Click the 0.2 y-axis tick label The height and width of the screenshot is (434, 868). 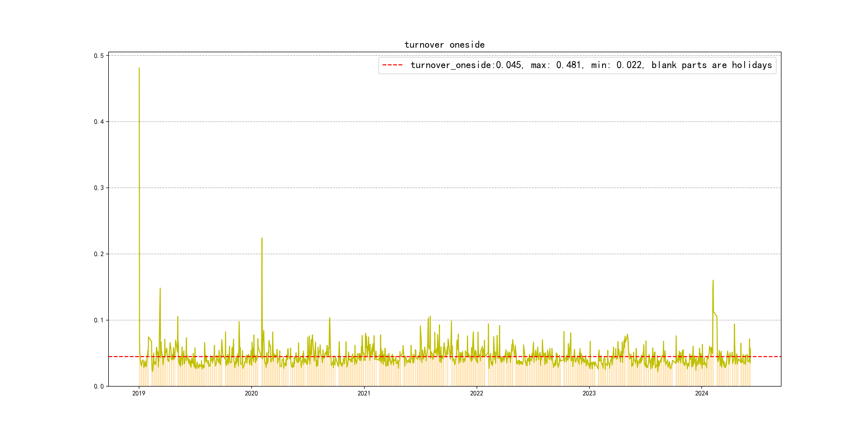pyautogui.click(x=99, y=254)
